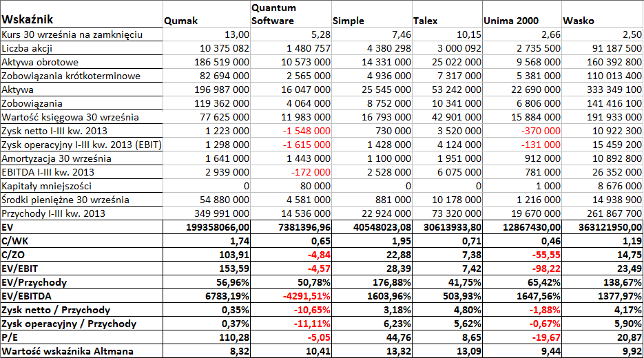644x358 pixels.
Task: Click Unima 2000 net loss -370 000
Action: click(x=541, y=131)
